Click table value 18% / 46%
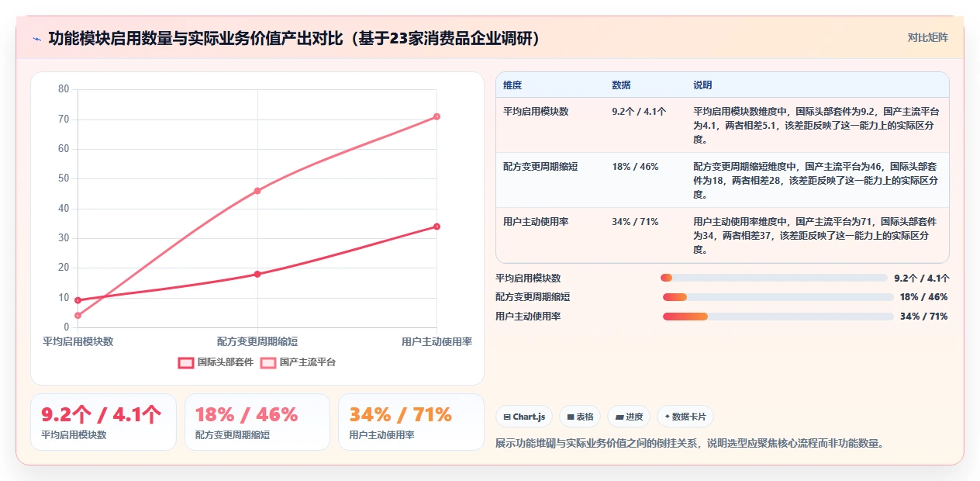This screenshot has height=481, width=980. click(x=635, y=167)
